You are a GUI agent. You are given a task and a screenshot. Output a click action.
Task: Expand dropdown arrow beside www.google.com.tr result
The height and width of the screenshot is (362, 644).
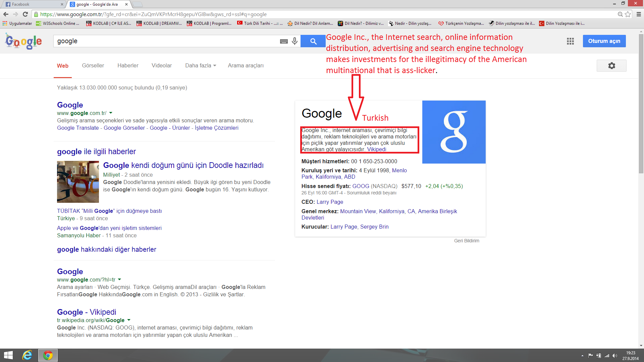pos(111,113)
